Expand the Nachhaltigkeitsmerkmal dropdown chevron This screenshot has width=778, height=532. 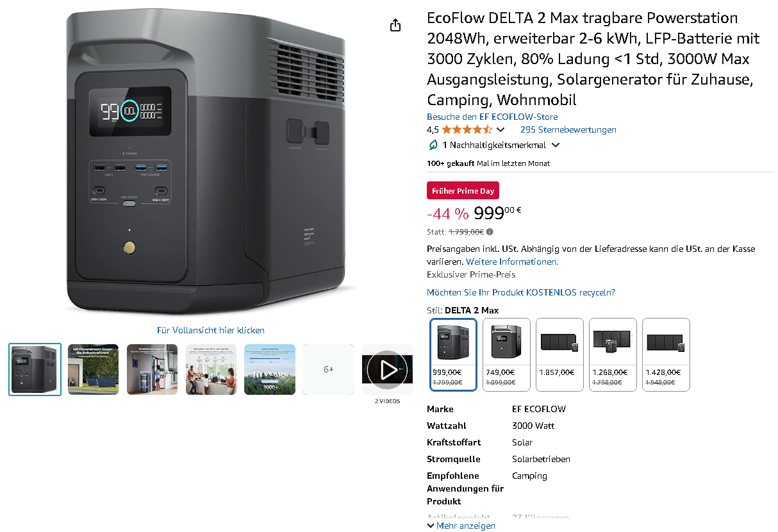pyautogui.click(x=556, y=145)
